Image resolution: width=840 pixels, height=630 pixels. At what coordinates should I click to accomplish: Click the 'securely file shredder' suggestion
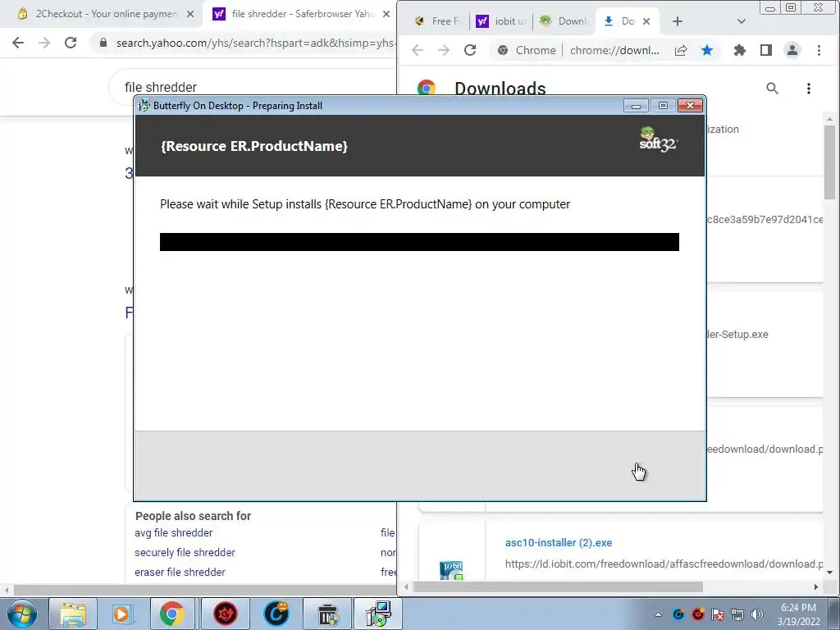[x=185, y=552]
